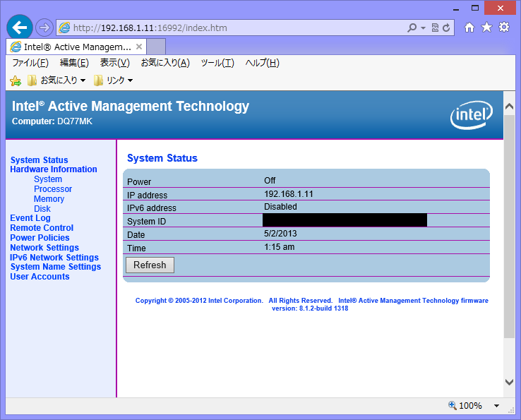Close the Intel Active Management tab
521x420 pixels.
[139, 47]
